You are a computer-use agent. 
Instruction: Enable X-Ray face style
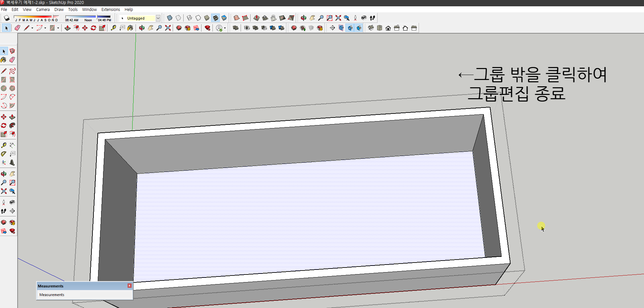170,18
